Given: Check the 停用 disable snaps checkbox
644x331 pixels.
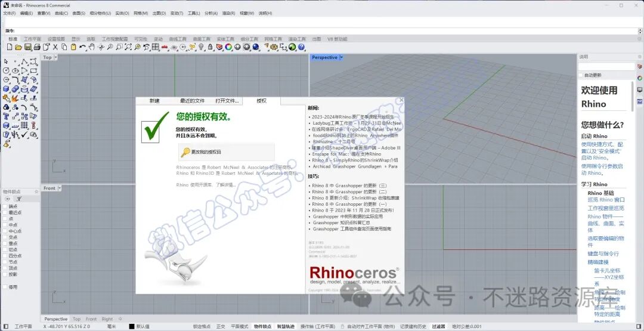Looking at the screenshot, I should coord(5,287).
